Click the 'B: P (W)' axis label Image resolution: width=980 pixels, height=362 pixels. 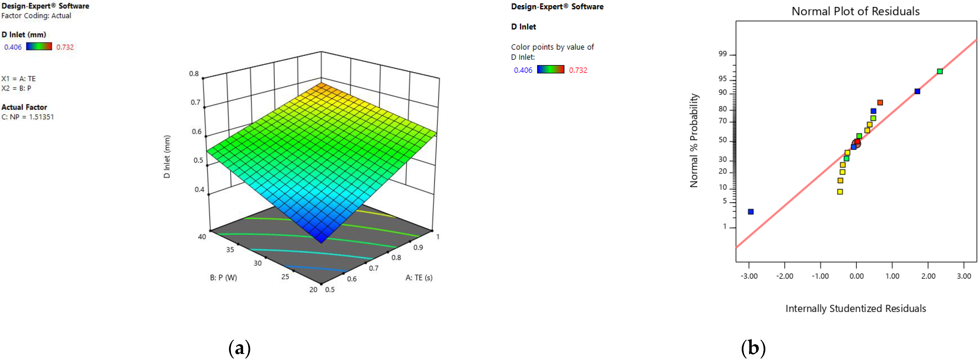(223, 278)
